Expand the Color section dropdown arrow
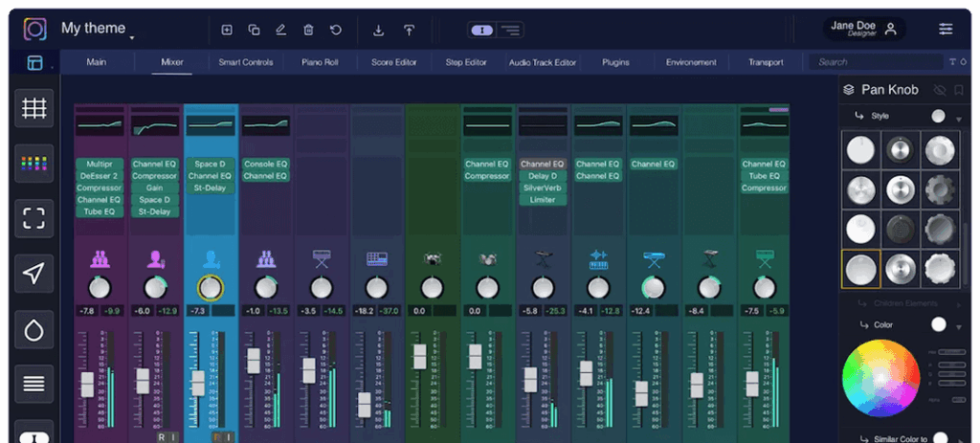Viewport: 980px width, 443px height. 959,326
